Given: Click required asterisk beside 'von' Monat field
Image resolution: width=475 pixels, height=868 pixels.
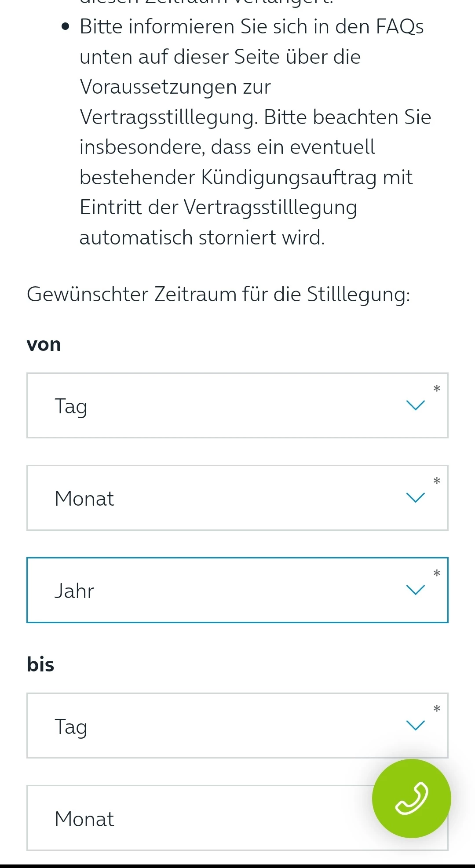Looking at the screenshot, I should pyautogui.click(x=437, y=481).
